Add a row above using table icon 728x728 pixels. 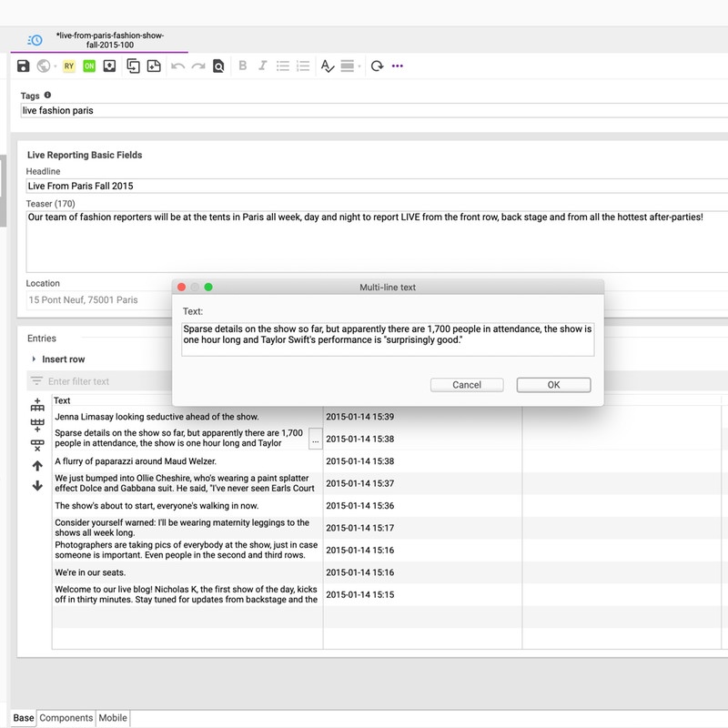pos(38,406)
